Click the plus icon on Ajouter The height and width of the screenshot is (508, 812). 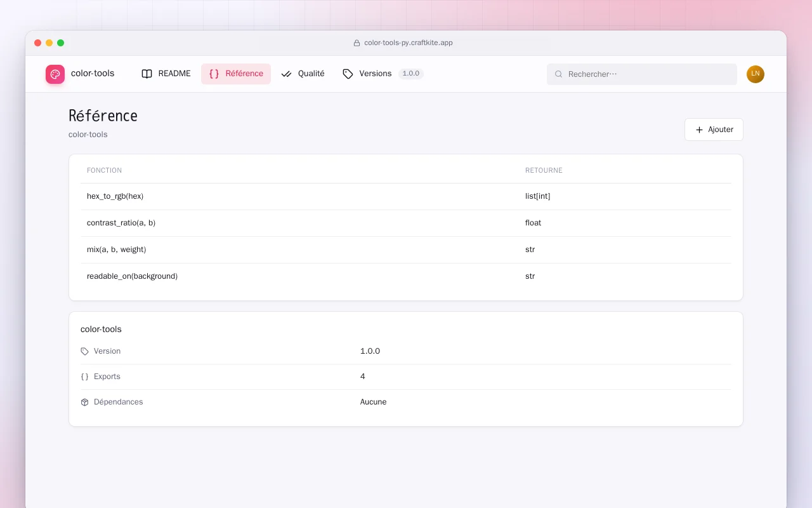pyautogui.click(x=699, y=130)
